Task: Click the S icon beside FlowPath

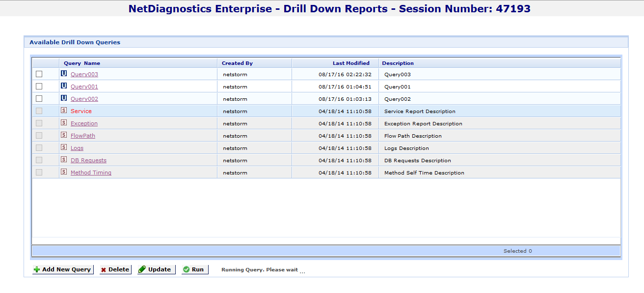Action: click(x=64, y=135)
